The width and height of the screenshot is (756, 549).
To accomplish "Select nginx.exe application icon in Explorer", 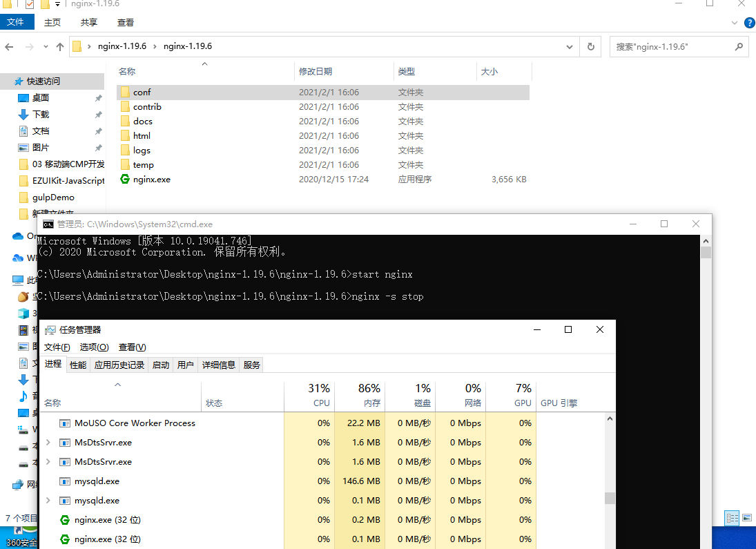I will pyautogui.click(x=125, y=179).
